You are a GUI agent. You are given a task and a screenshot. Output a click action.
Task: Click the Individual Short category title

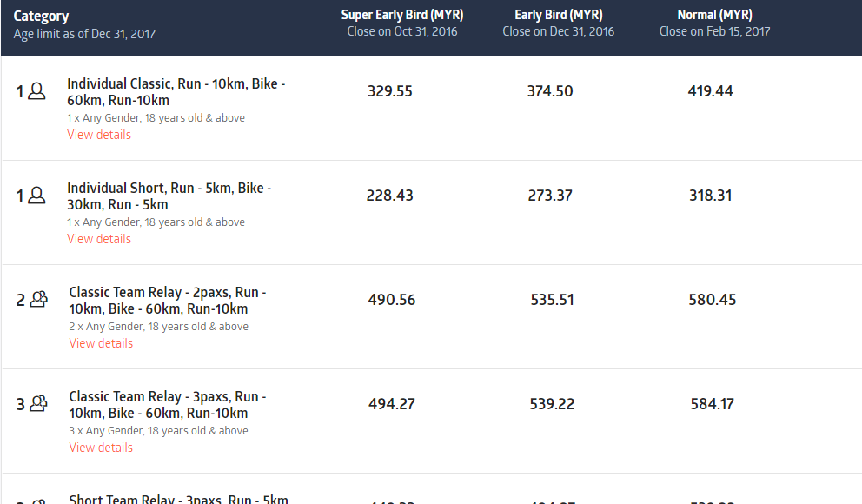pos(169,196)
